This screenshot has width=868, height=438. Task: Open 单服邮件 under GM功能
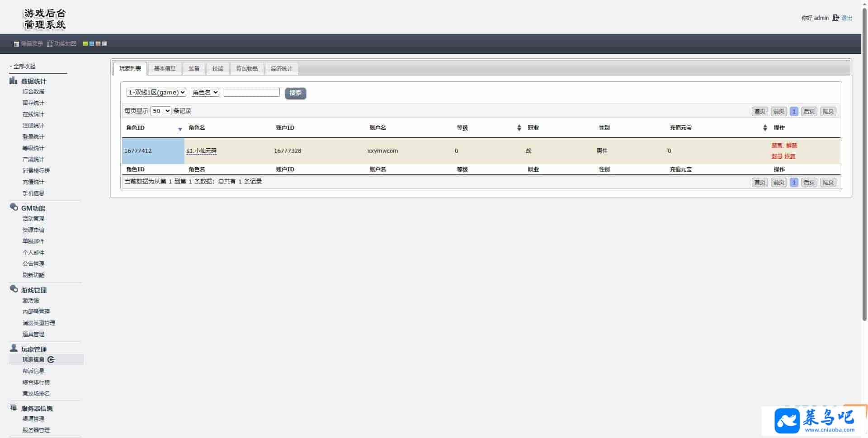point(33,241)
